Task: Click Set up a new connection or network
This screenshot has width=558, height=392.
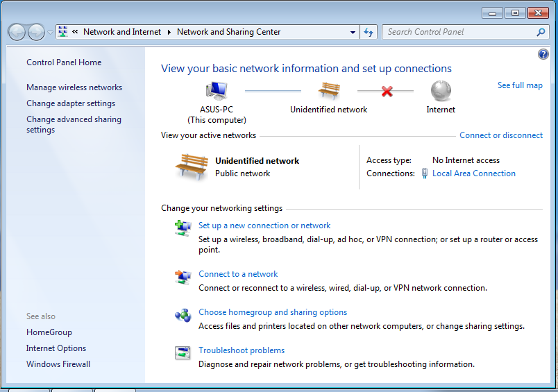Action: click(264, 225)
